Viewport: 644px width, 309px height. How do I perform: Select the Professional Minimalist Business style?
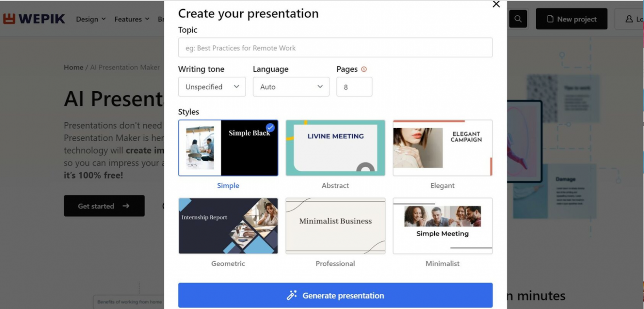pos(335,226)
